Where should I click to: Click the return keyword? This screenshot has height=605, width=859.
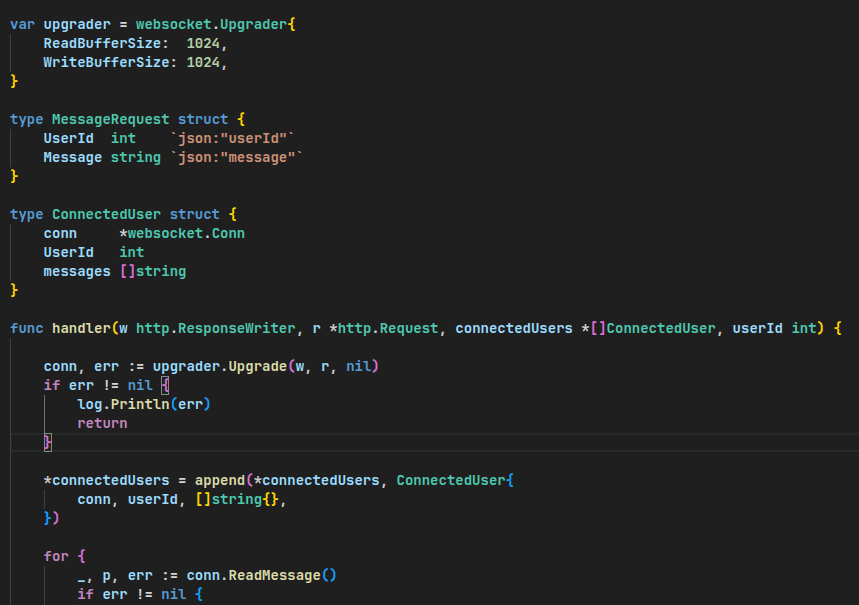pos(102,423)
